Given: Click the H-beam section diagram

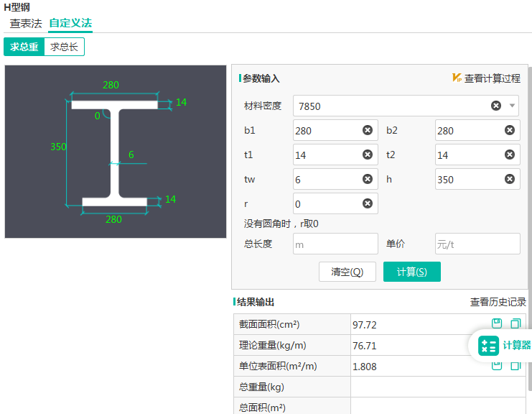Looking at the screenshot, I should (116, 152).
